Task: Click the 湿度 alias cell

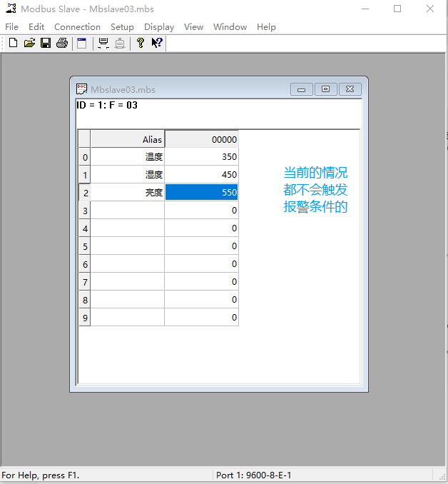Action: 128,175
